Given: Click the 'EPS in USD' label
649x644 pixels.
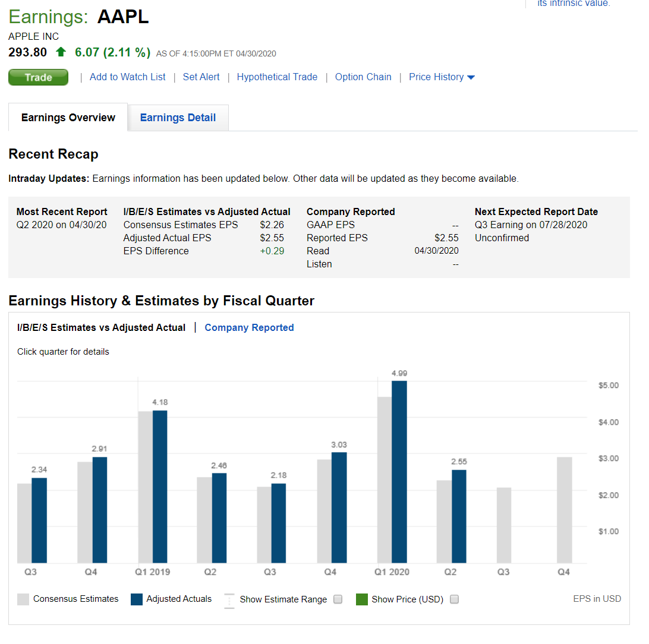Looking at the screenshot, I should point(597,599).
